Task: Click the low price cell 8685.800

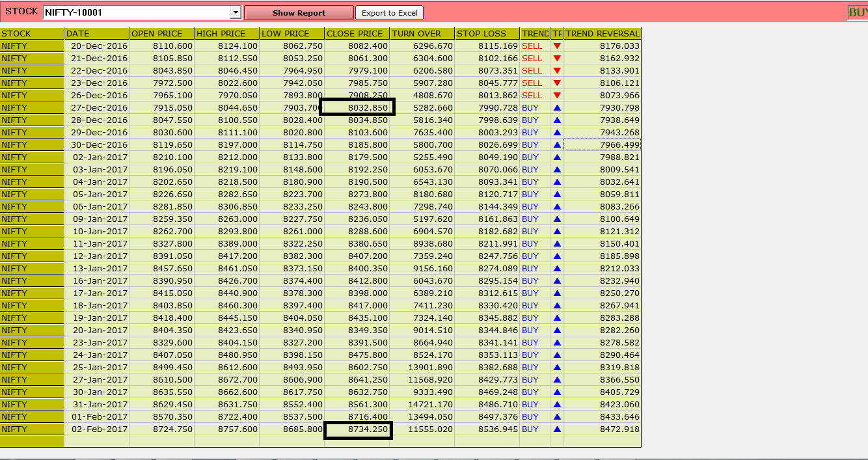Action: click(292, 429)
